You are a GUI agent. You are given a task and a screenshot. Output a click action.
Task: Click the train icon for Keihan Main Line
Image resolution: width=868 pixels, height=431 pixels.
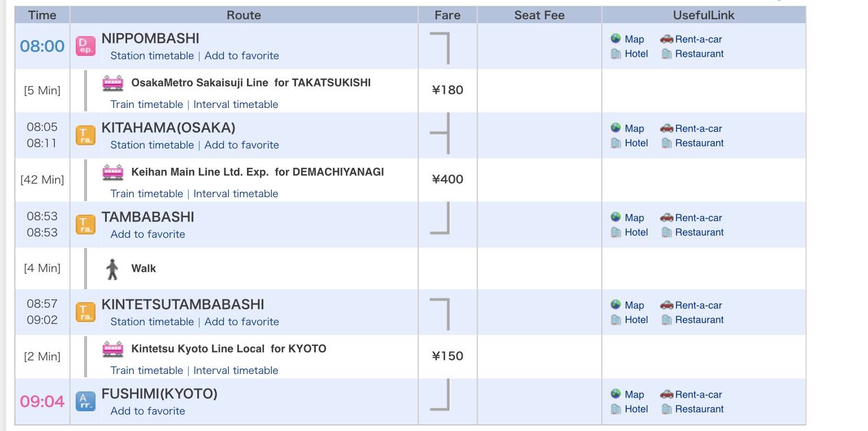pos(113,172)
